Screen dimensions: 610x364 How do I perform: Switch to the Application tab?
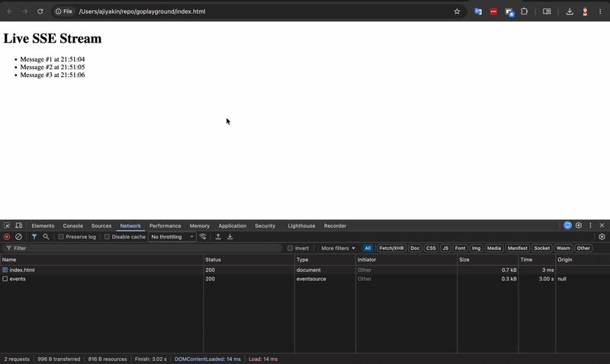pyautogui.click(x=233, y=225)
